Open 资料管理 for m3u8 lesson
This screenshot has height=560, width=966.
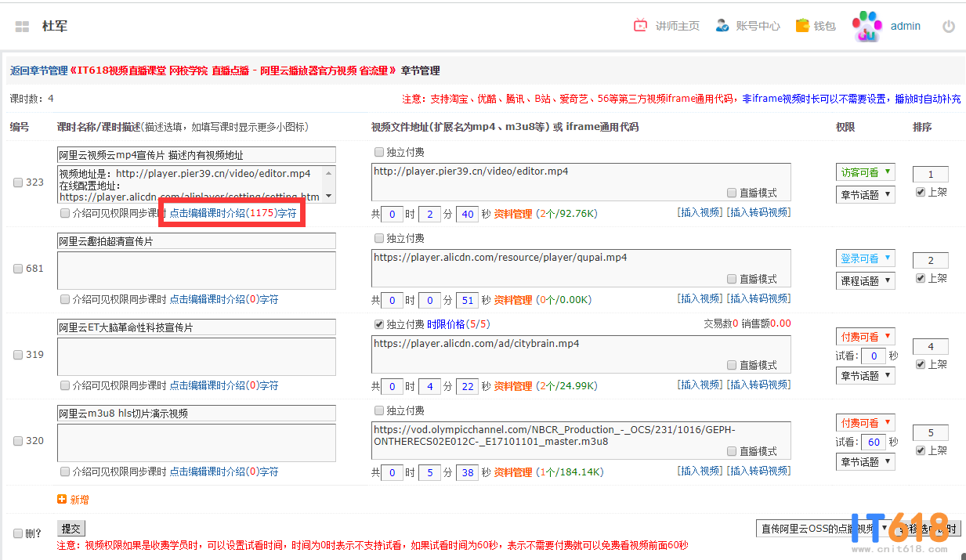pyautogui.click(x=512, y=471)
